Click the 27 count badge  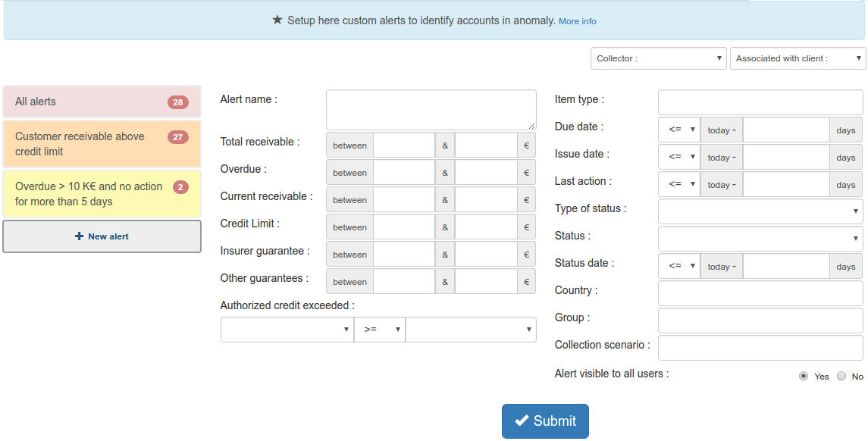[x=178, y=137]
